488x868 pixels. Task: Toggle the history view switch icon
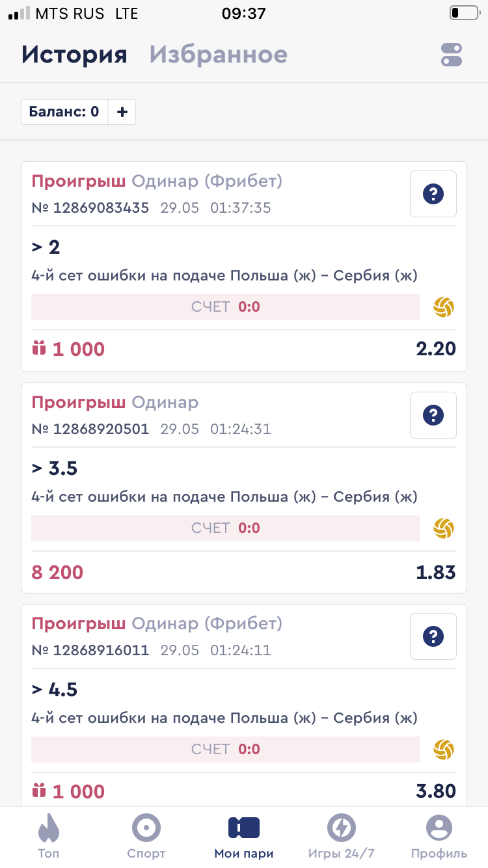[452, 55]
